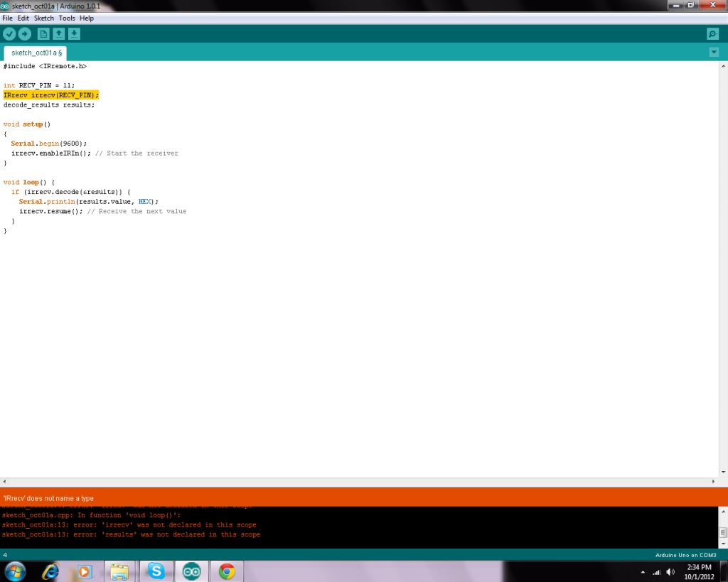This screenshot has width=728, height=582.
Task: Click the highlighted IRrecv irrecv(RECV_PIN) line
Action: (51, 95)
